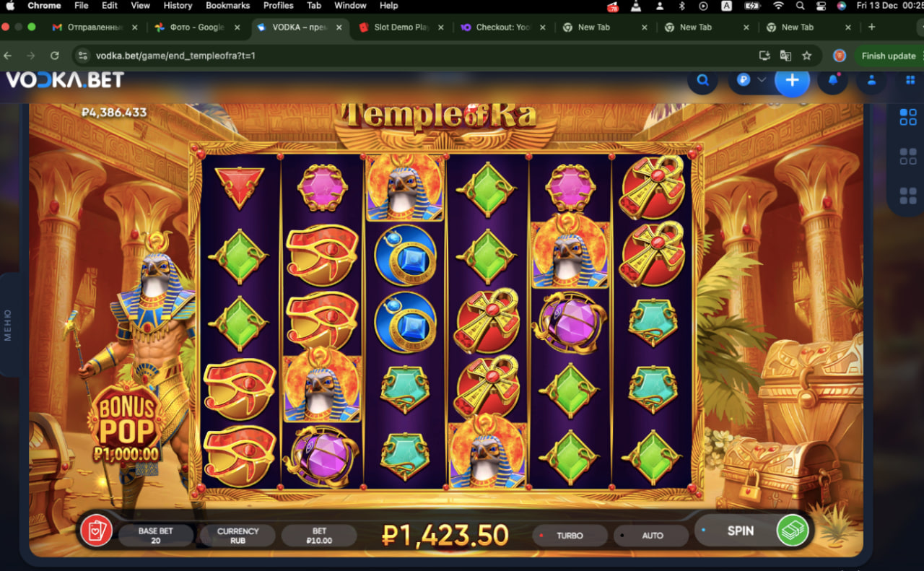Expand the ruble currency dropdown
This screenshot has width=924, height=571.
(x=751, y=80)
